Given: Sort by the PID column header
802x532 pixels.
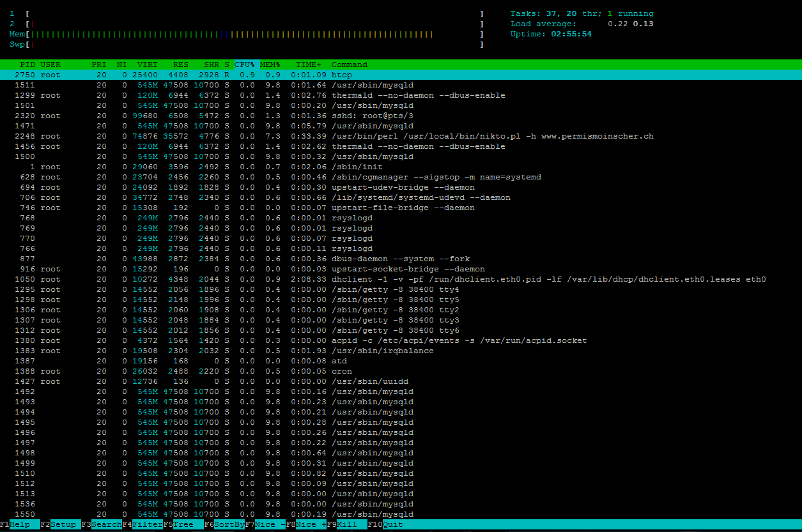Looking at the screenshot, I should 27,65.
